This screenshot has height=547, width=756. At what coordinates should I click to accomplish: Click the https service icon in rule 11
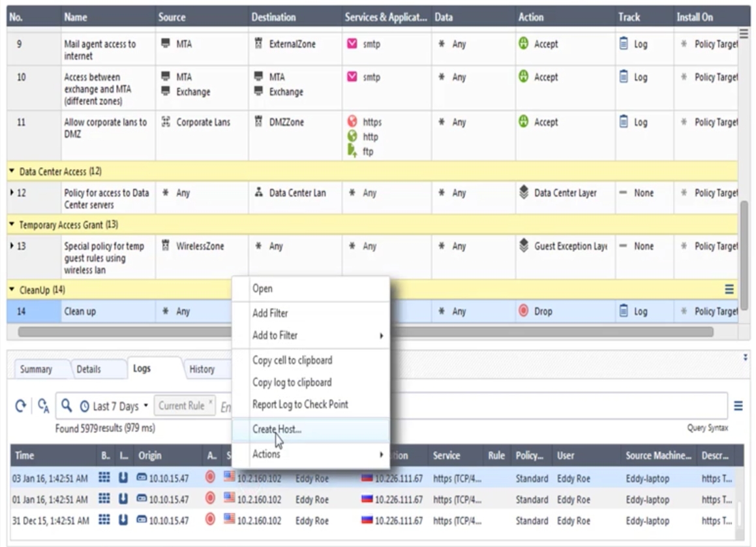click(x=351, y=122)
